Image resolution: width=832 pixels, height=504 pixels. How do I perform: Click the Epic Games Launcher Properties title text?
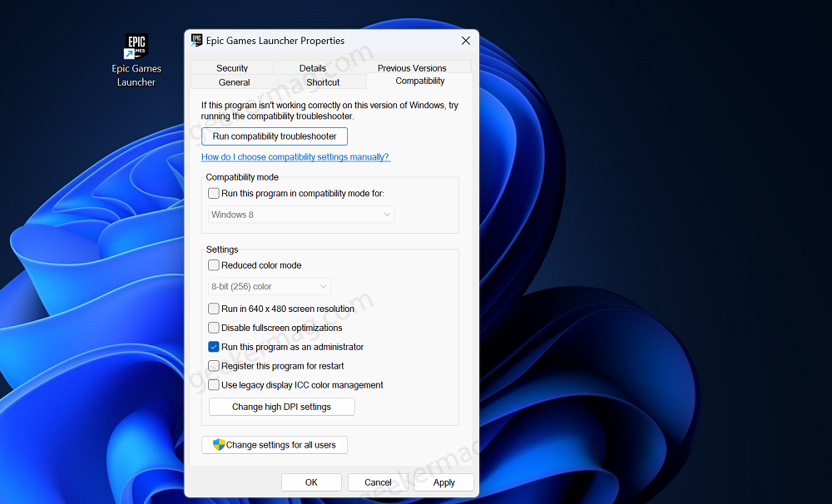click(x=275, y=41)
